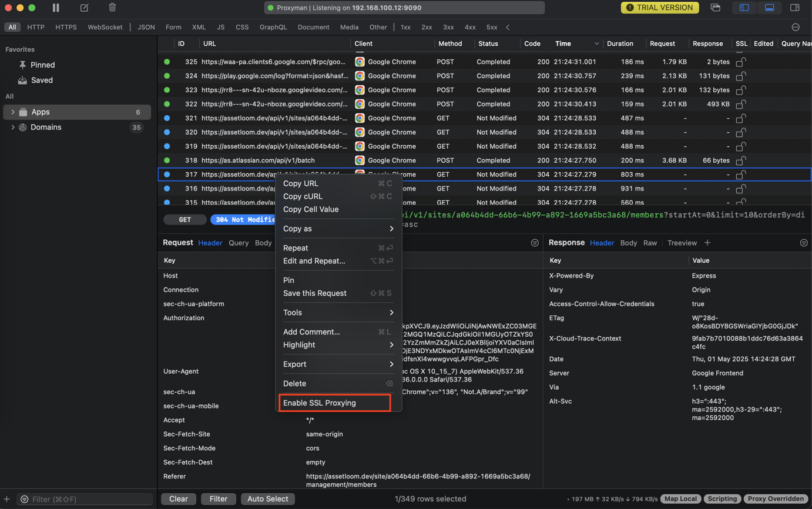Select Add Comment in context menu

click(x=338, y=332)
